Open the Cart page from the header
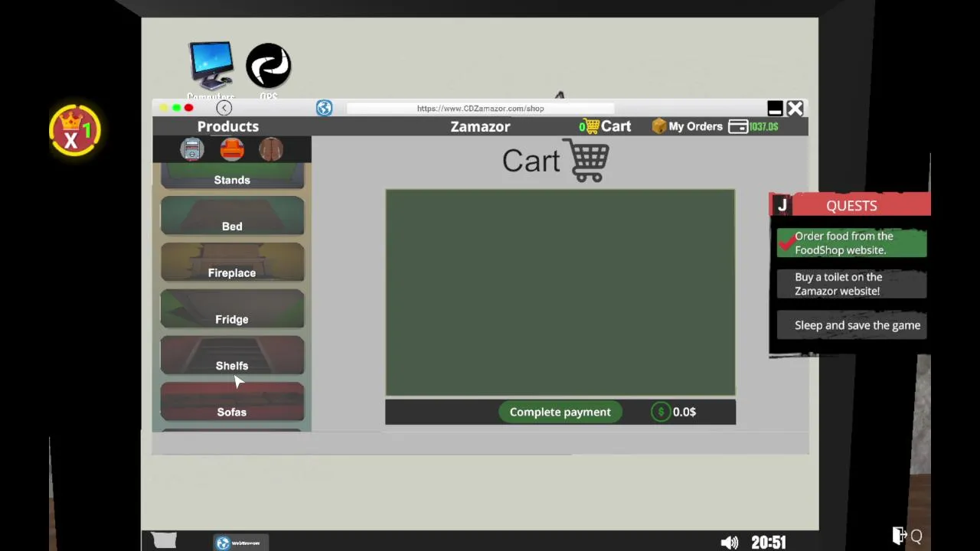980x551 pixels. click(x=606, y=126)
